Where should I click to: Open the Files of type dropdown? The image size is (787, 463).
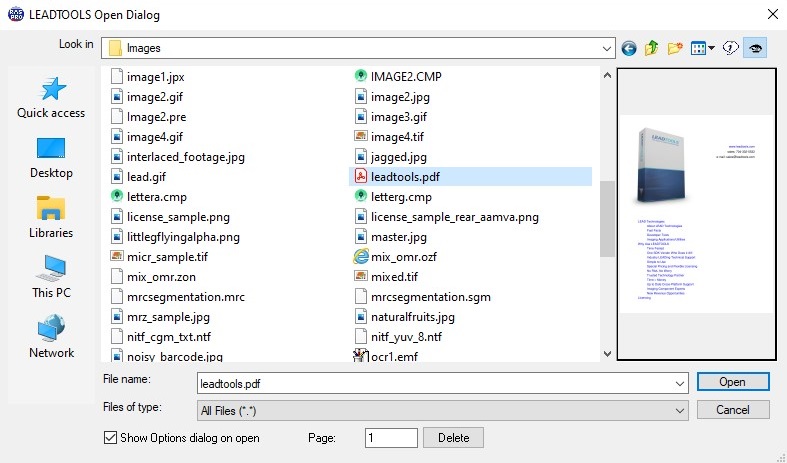(443, 410)
